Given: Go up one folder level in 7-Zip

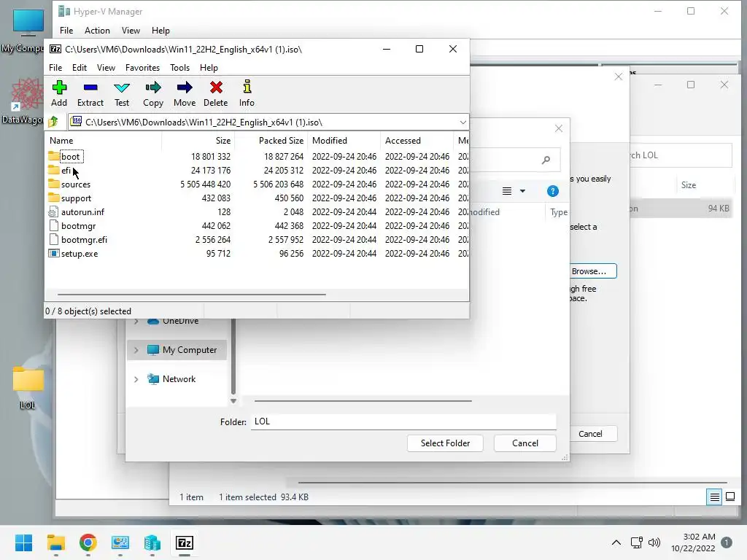Looking at the screenshot, I should tap(53, 122).
